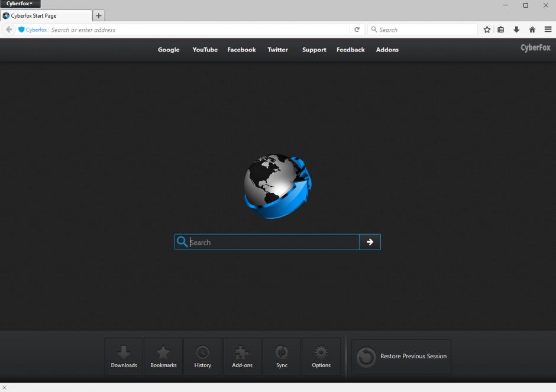Open Add-ons from bottom launcher
Screen dimensions: 556x392
tap(242, 356)
